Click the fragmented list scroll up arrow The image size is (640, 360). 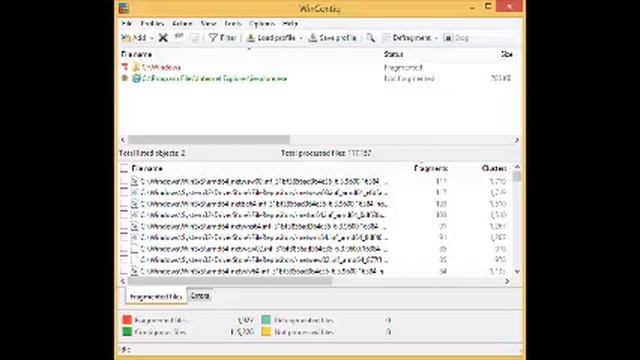coord(517,167)
